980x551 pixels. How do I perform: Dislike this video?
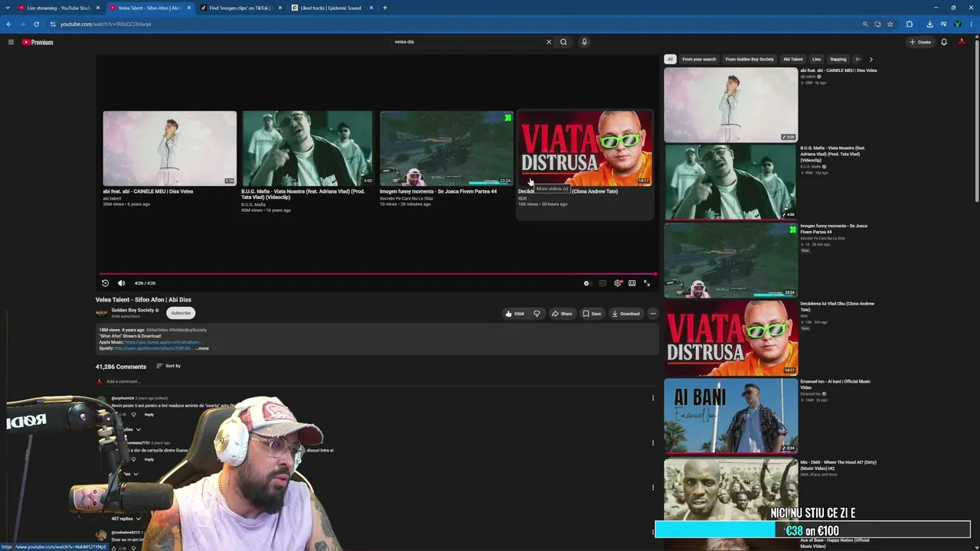537,314
